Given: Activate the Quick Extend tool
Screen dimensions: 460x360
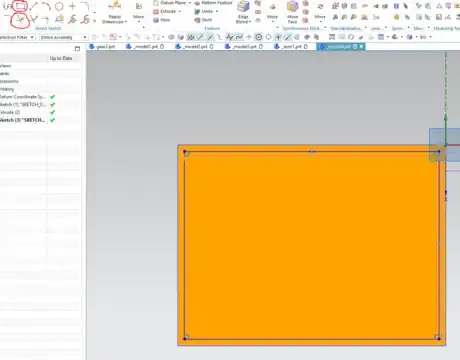Looking at the screenshot, I should (33, 20).
